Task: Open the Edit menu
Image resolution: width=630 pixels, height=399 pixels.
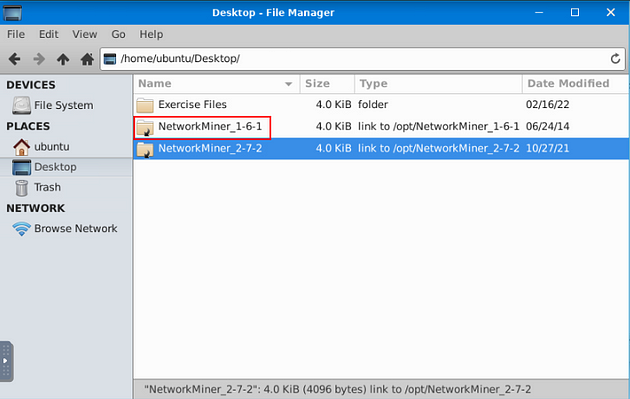Action: [49, 35]
